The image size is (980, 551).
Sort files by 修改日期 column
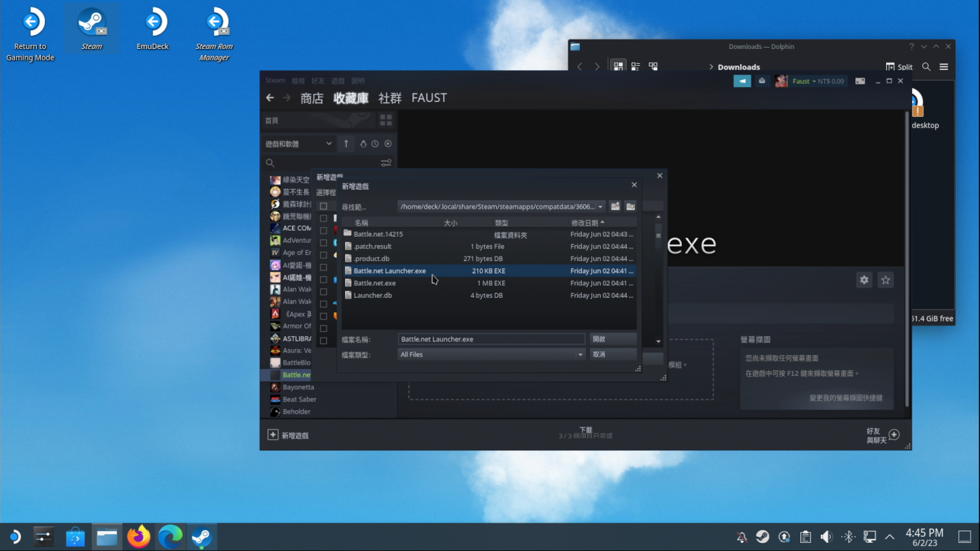pyautogui.click(x=588, y=222)
